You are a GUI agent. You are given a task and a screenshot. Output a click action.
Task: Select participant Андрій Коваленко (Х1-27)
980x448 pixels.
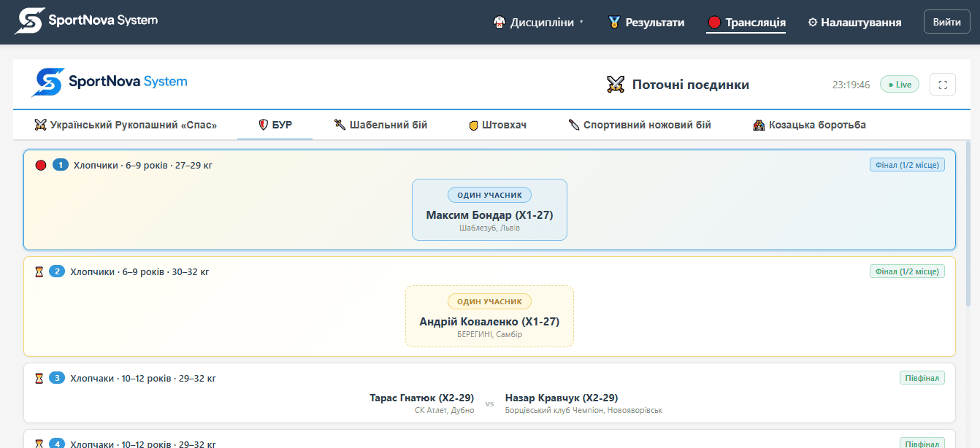pyautogui.click(x=489, y=322)
